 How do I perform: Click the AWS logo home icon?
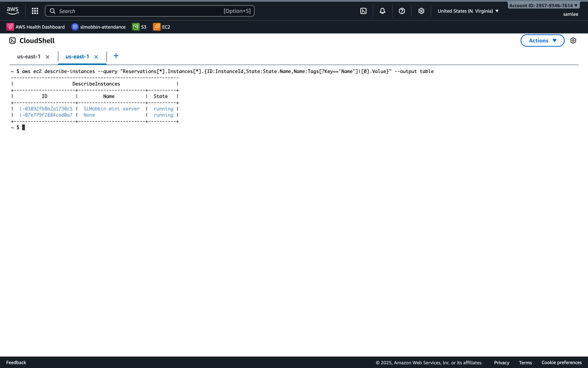point(13,11)
